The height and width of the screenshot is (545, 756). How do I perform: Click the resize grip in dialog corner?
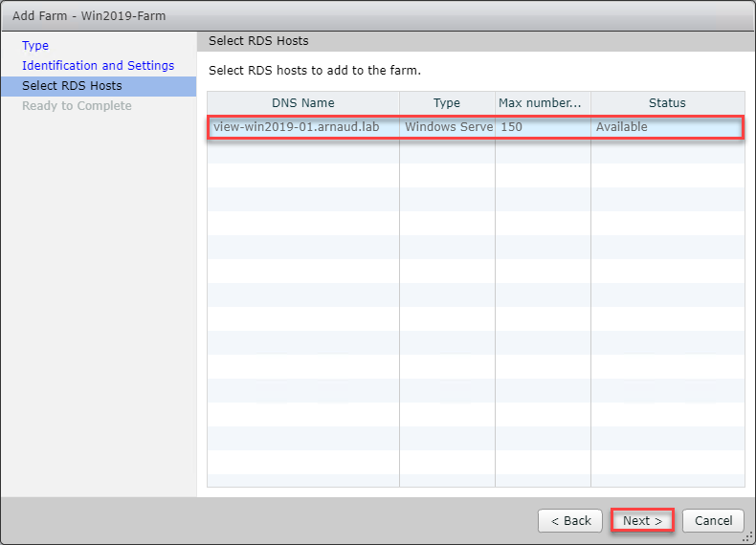[x=749, y=538]
